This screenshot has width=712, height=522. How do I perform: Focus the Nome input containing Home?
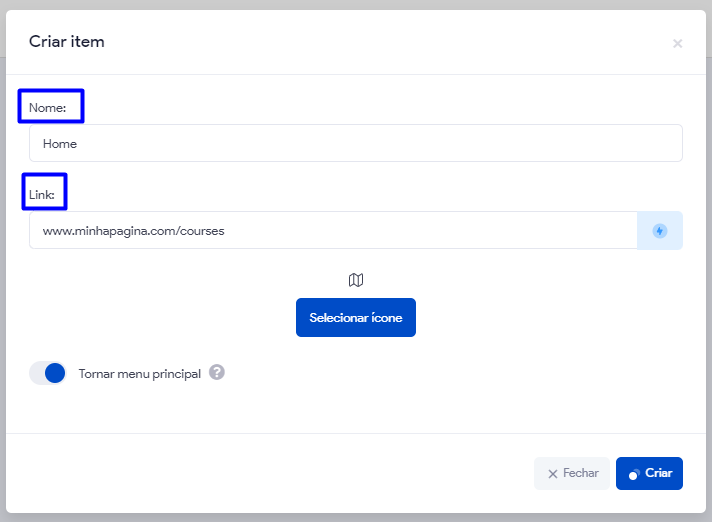pyautogui.click(x=355, y=143)
